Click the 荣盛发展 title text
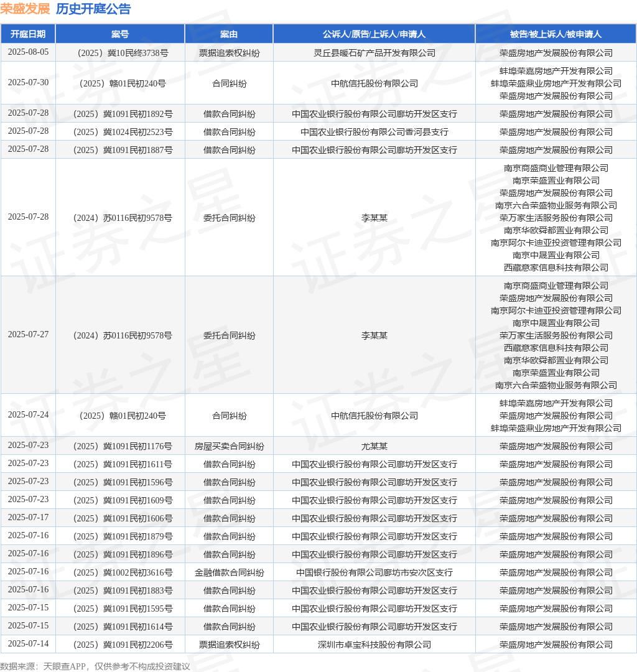Screen dimensions: 637x672 coord(26,9)
